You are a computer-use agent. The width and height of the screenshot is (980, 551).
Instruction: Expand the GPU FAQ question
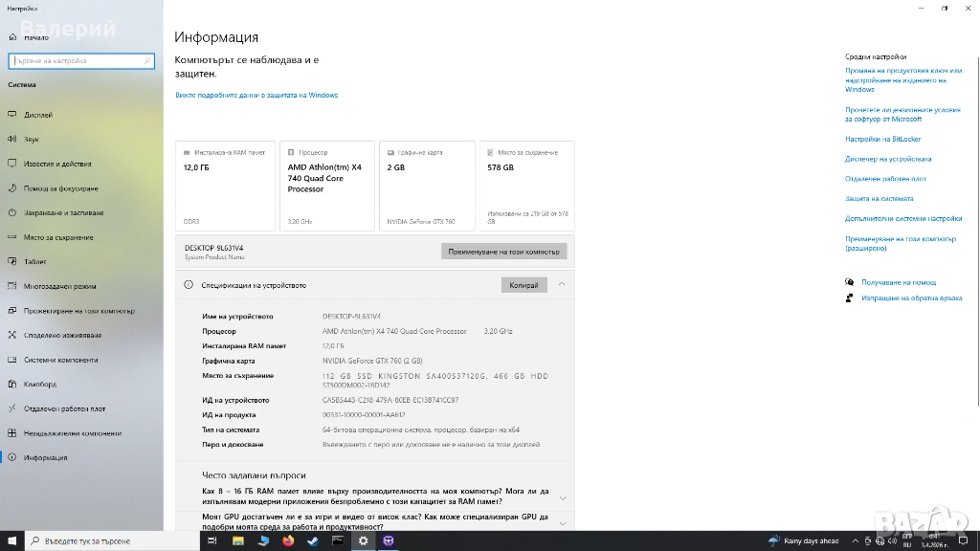pyautogui.click(x=562, y=522)
